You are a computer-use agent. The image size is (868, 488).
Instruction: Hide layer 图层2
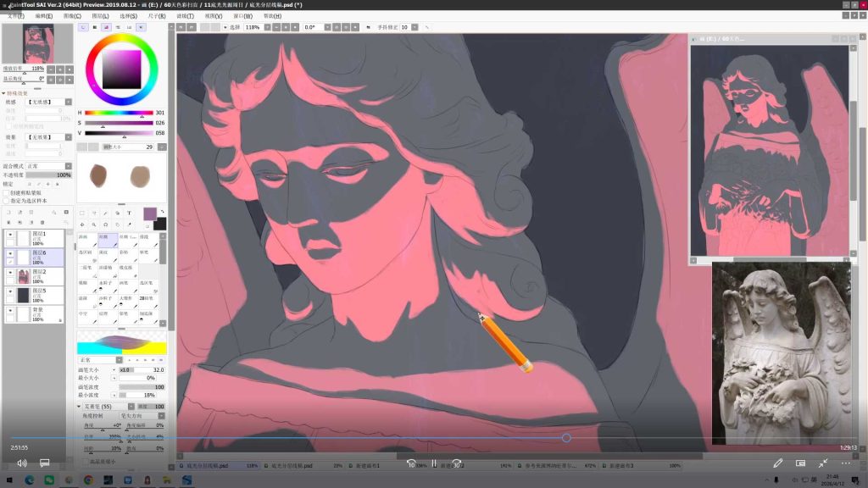pos(10,272)
